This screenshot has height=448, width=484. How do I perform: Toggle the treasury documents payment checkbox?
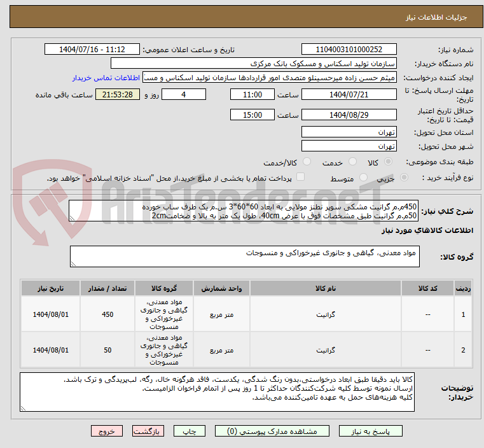[301, 178]
